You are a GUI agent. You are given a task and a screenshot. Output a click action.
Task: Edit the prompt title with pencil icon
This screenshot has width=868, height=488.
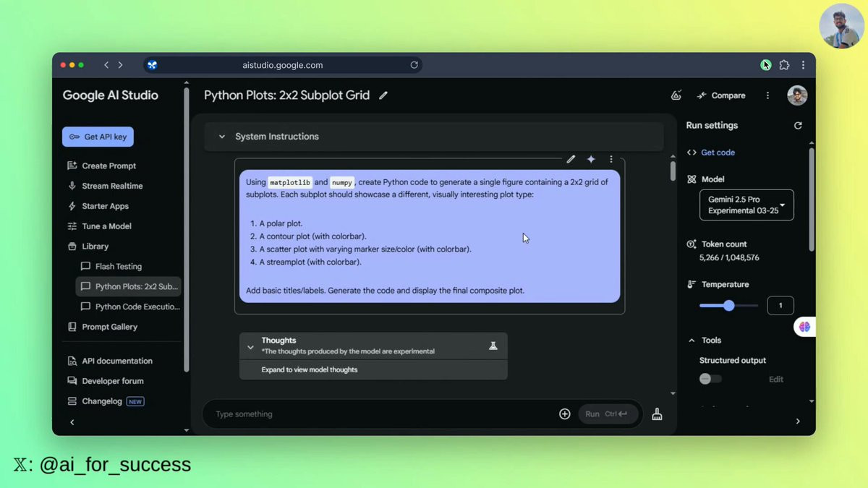(x=383, y=95)
